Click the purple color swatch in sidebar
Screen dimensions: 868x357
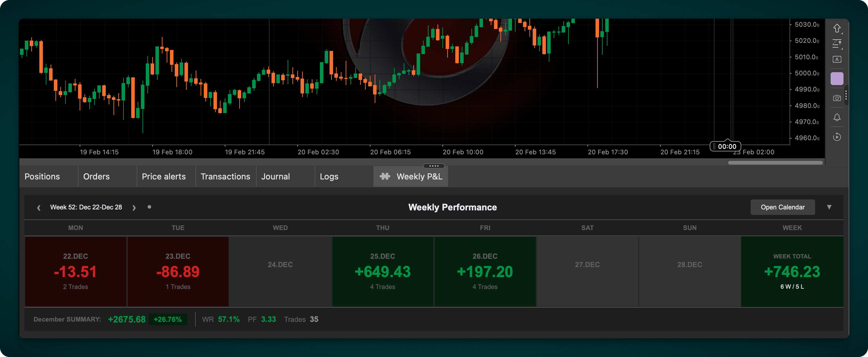pos(838,78)
